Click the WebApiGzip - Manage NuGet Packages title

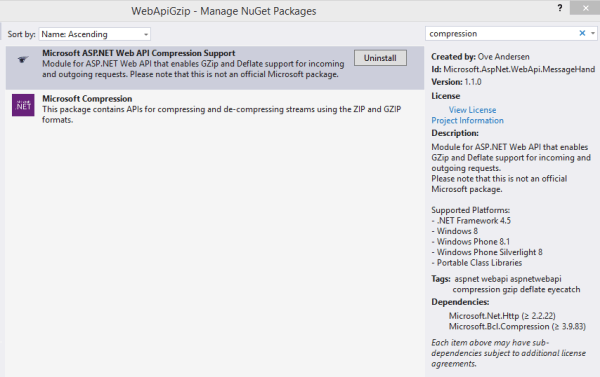pos(224,11)
